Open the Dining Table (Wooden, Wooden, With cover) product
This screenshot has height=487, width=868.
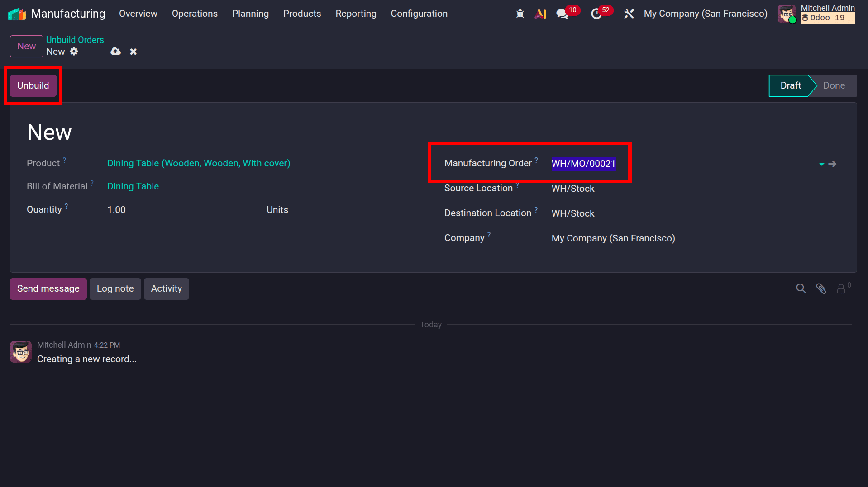pos(199,163)
